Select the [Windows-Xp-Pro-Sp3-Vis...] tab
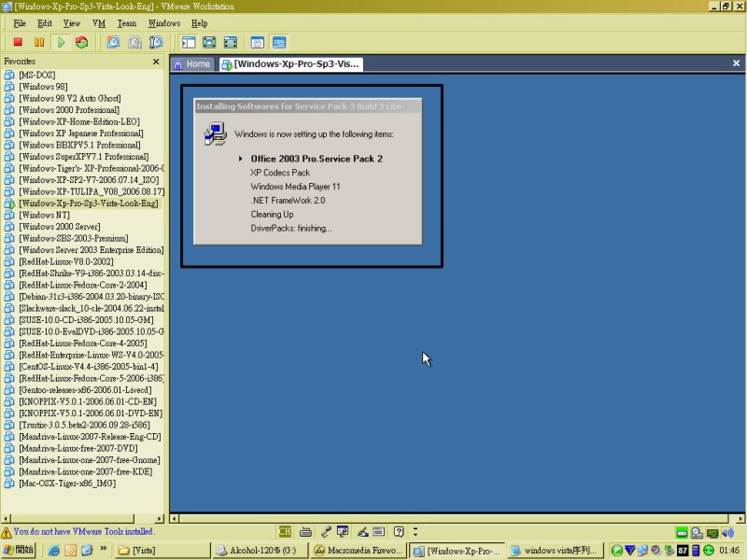Screen dimensions: 747x560 (x=291, y=64)
